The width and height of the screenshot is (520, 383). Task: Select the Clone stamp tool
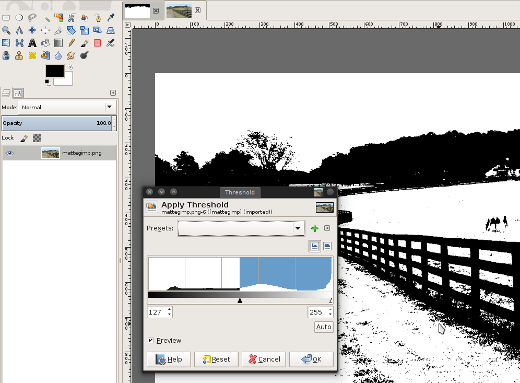(x=19, y=56)
